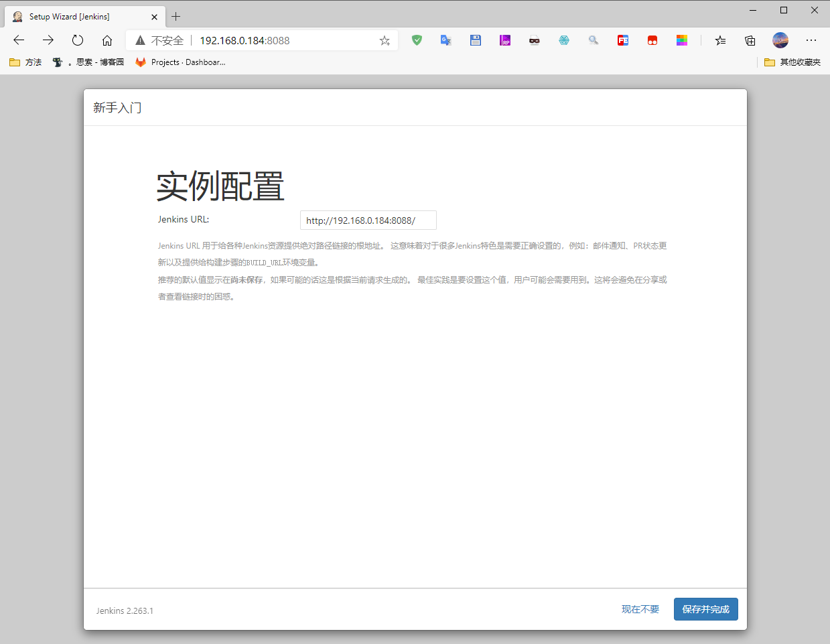
Task: Select the Setup Wizard [Jenkins] tab
Action: point(84,17)
